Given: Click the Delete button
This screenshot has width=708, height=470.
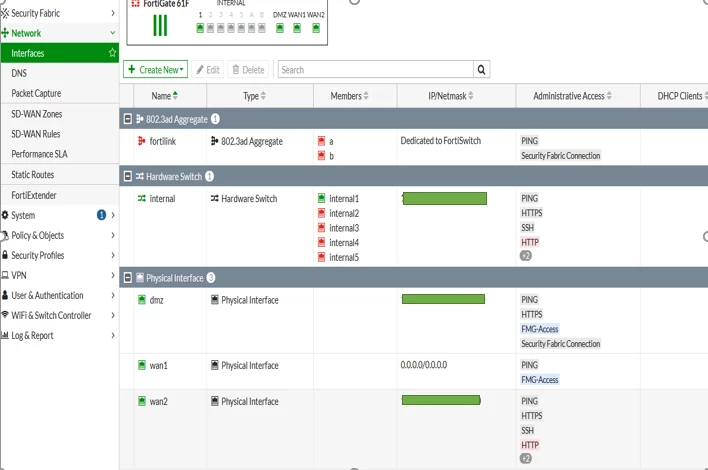Looking at the screenshot, I should (248, 70).
